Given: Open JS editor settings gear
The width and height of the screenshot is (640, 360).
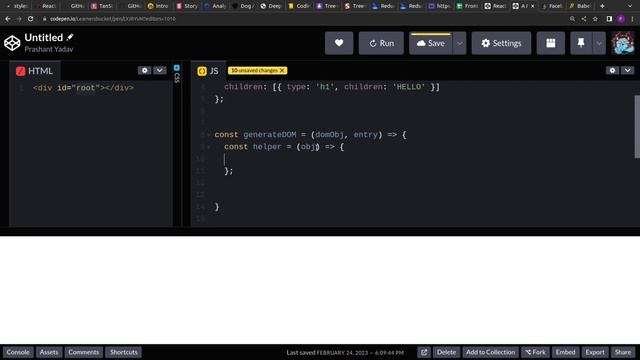Looking at the screenshot, I should [612, 70].
